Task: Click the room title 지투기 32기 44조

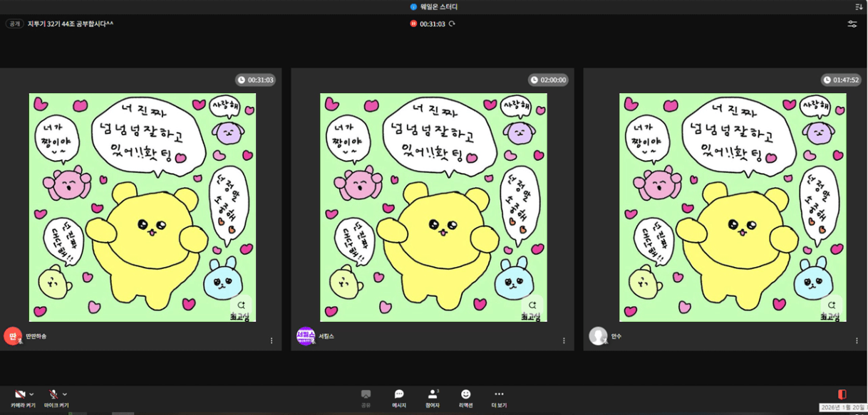Action: pos(70,24)
